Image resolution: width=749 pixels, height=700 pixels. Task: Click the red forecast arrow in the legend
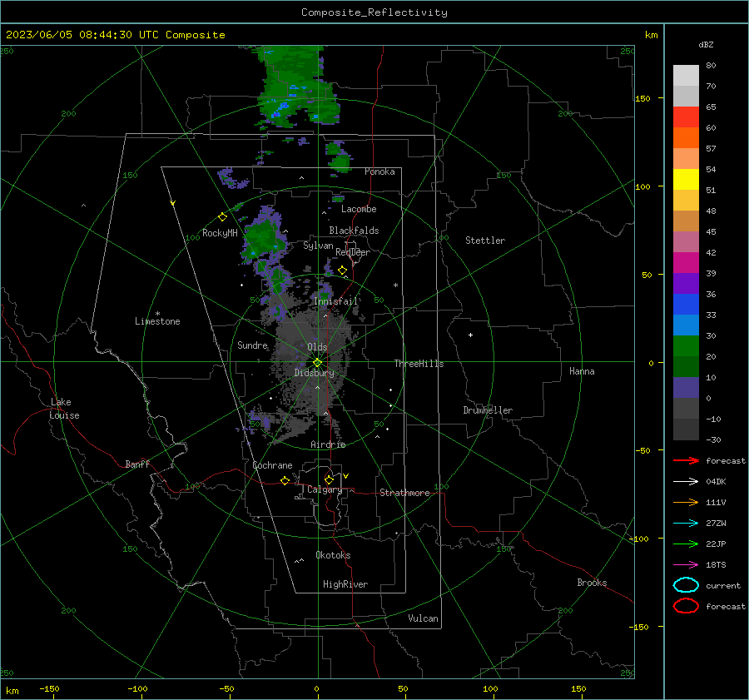click(686, 460)
